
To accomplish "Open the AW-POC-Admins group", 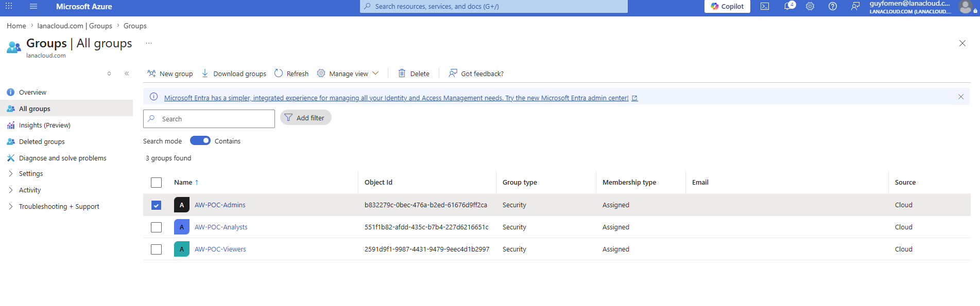I will coord(220,205).
